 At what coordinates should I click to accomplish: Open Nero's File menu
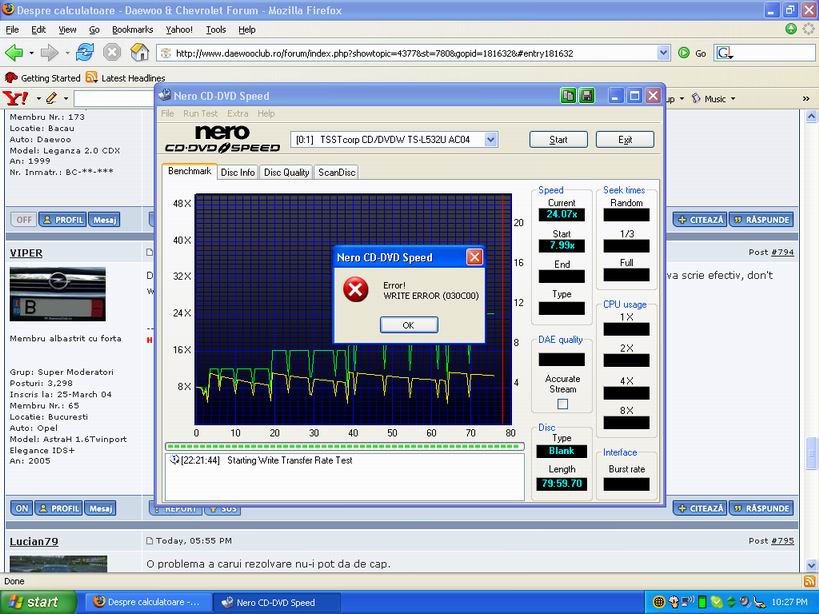[167, 113]
